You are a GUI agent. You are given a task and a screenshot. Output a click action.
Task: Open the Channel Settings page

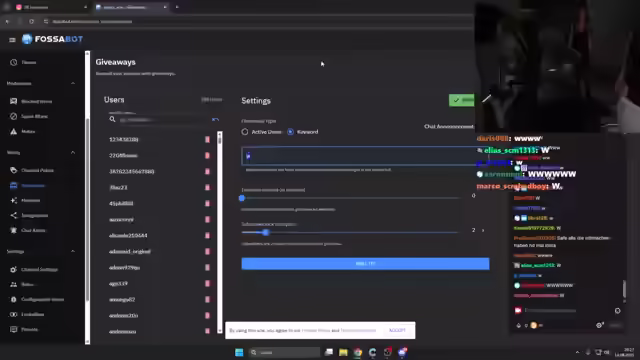tap(39, 269)
